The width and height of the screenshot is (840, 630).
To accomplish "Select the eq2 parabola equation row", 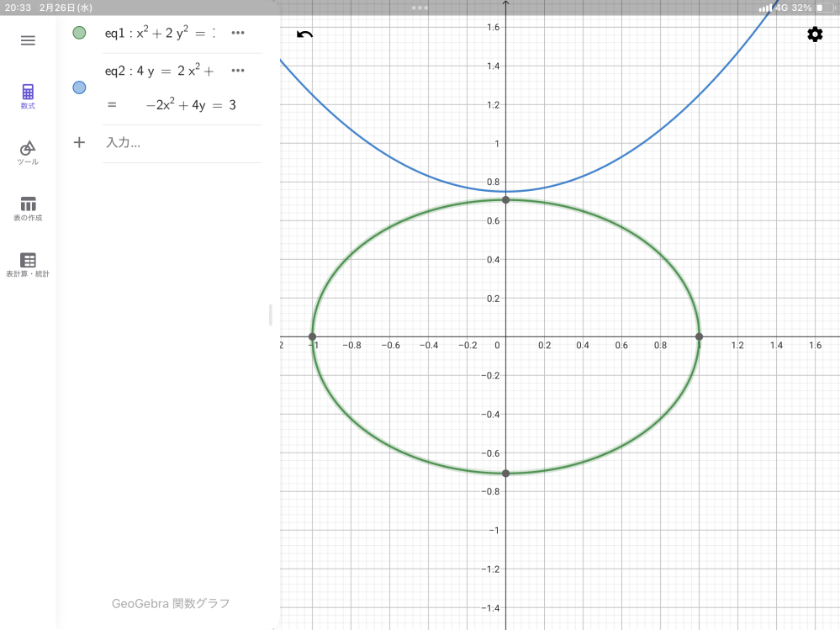I will (160, 71).
